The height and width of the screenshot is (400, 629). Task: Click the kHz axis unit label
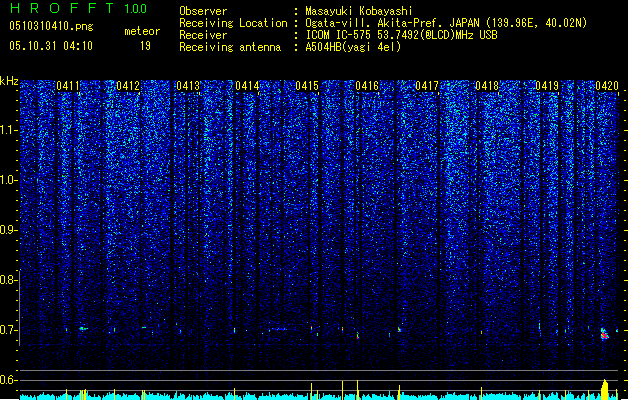pyautogui.click(x=9, y=81)
